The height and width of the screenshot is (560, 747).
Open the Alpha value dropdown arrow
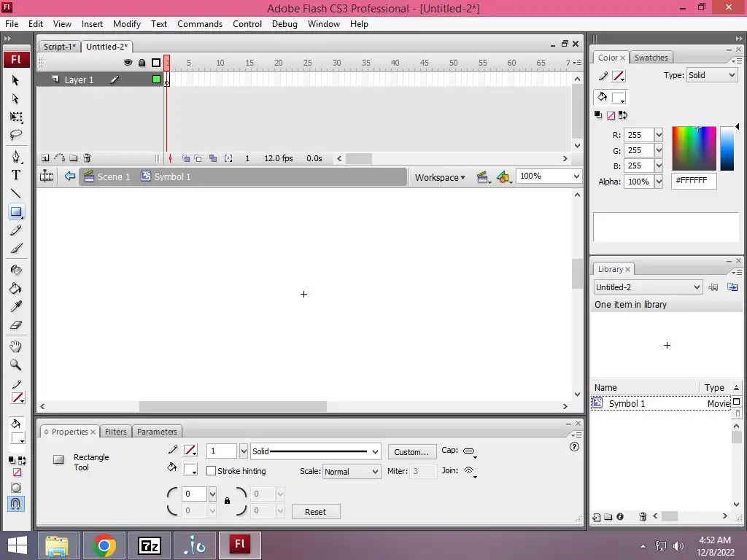(659, 182)
